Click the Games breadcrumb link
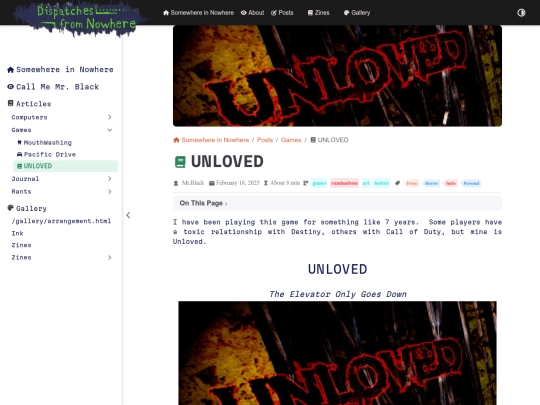Viewport: 540px width, 405px height. pyautogui.click(x=291, y=140)
